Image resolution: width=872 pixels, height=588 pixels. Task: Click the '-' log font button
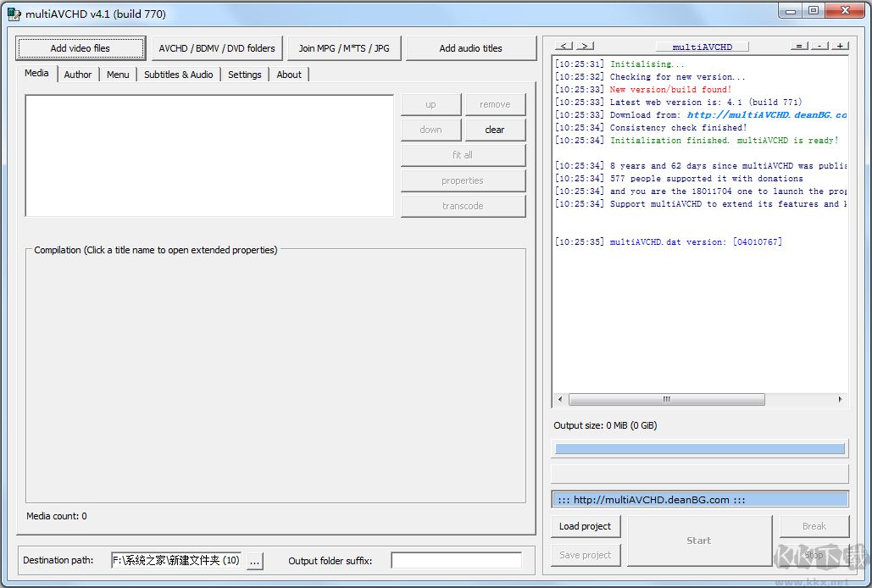pyautogui.click(x=819, y=46)
